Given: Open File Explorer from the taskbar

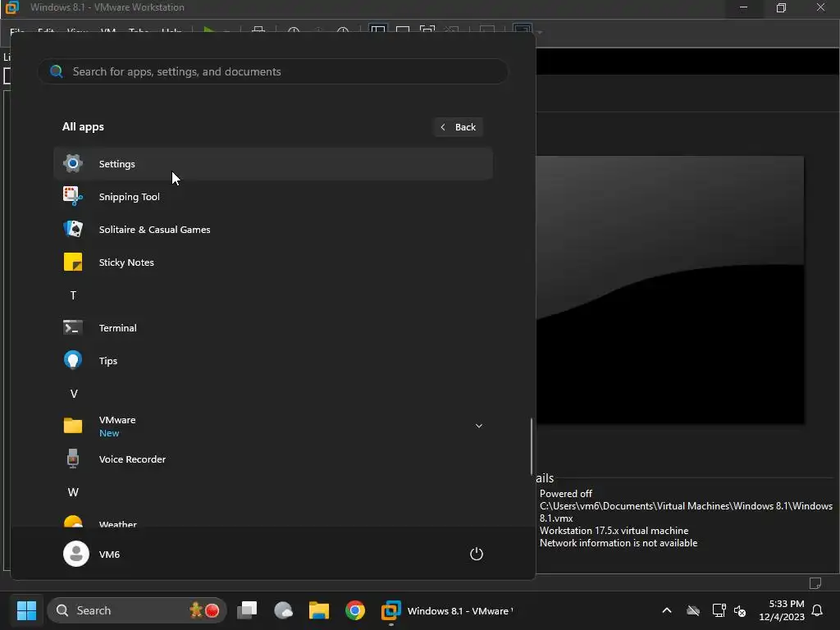Looking at the screenshot, I should coord(319,610).
